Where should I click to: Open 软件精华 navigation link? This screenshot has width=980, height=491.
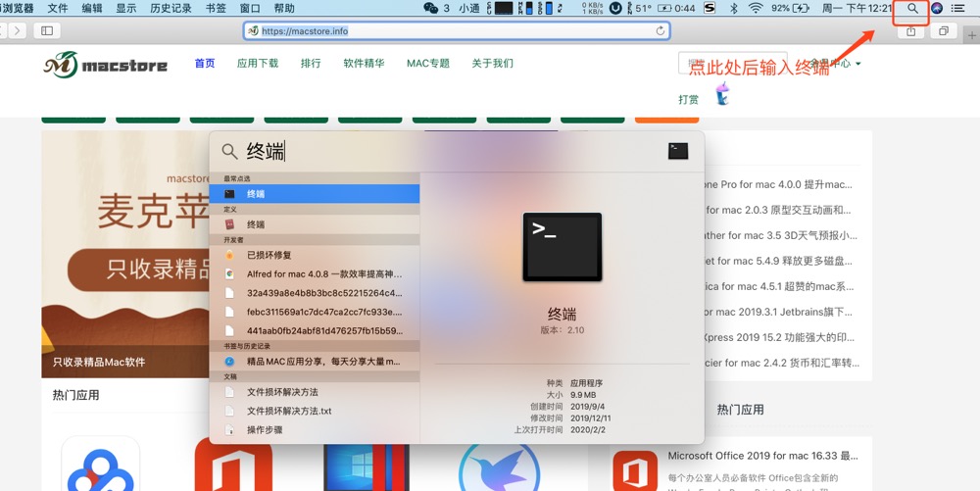click(364, 63)
